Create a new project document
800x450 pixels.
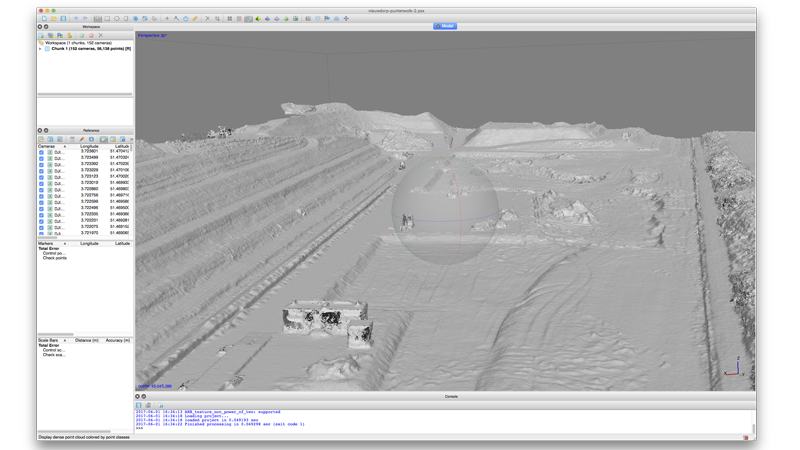point(44,18)
